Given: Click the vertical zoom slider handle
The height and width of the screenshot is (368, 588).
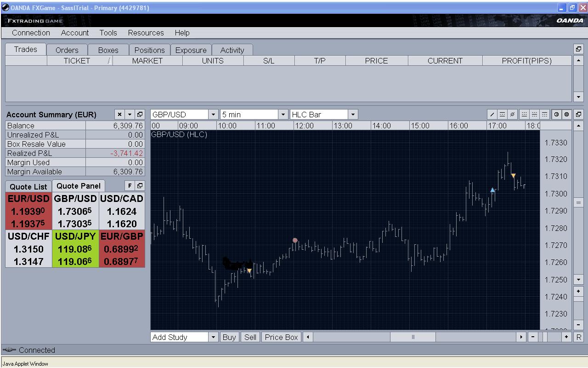Looking at the screenshot, I should 578,299.
